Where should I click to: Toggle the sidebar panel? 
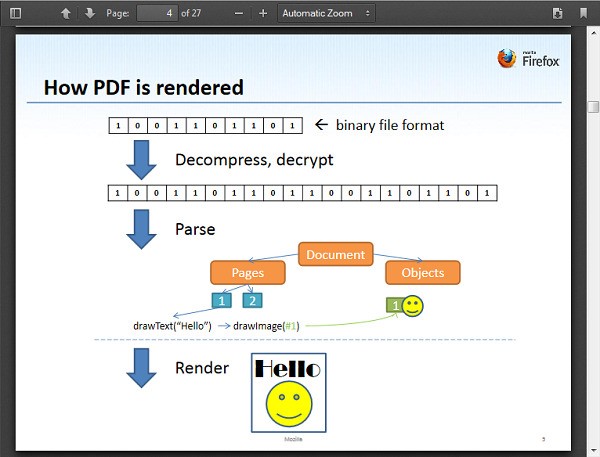[x=16, y=13]
